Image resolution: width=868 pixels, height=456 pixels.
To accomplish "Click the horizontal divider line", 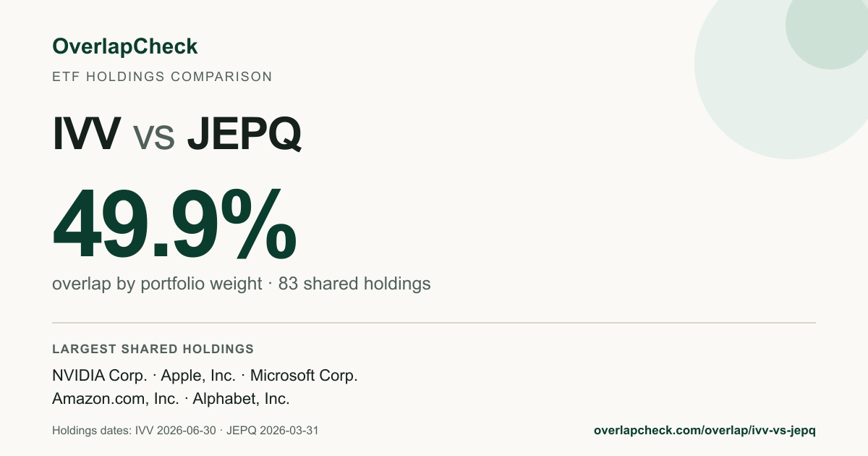I will pyautogui.click(x=434, y=323).
